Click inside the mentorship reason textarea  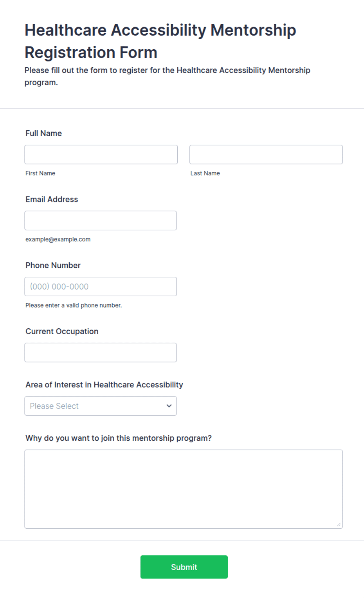pyautogui.click(x=184, y=489)
